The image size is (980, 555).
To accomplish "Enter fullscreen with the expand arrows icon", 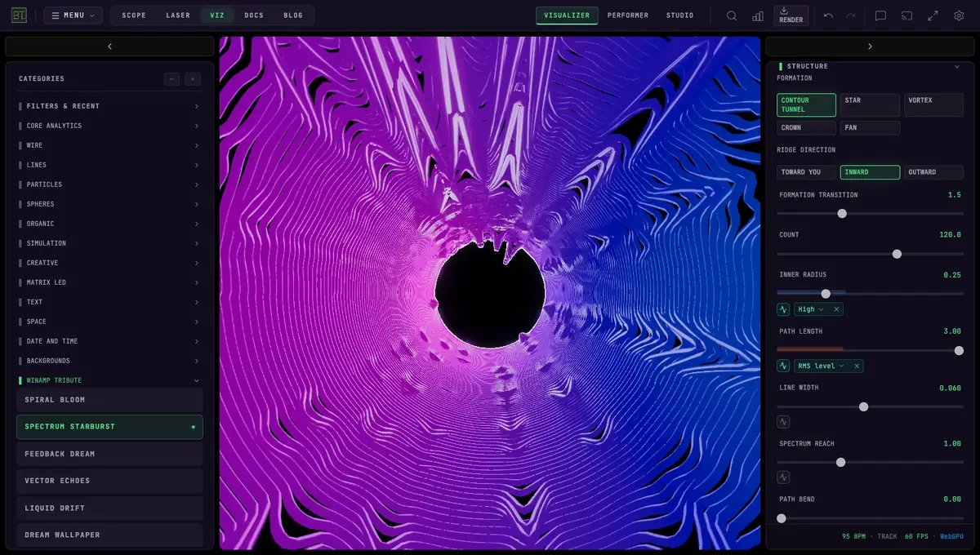I will [x=933, y=16].
